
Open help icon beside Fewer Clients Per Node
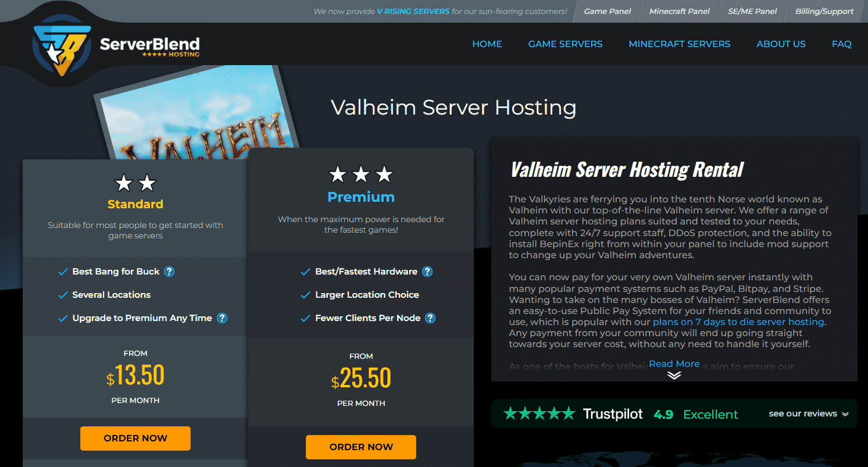[x=430, y=318]
